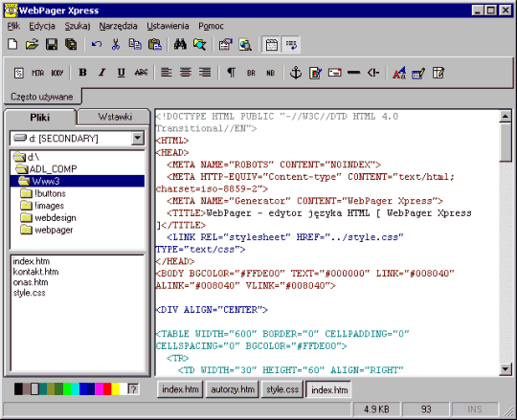Select the Www3 folder
Screen dimensions: 517x420
(x=78, y=181)
